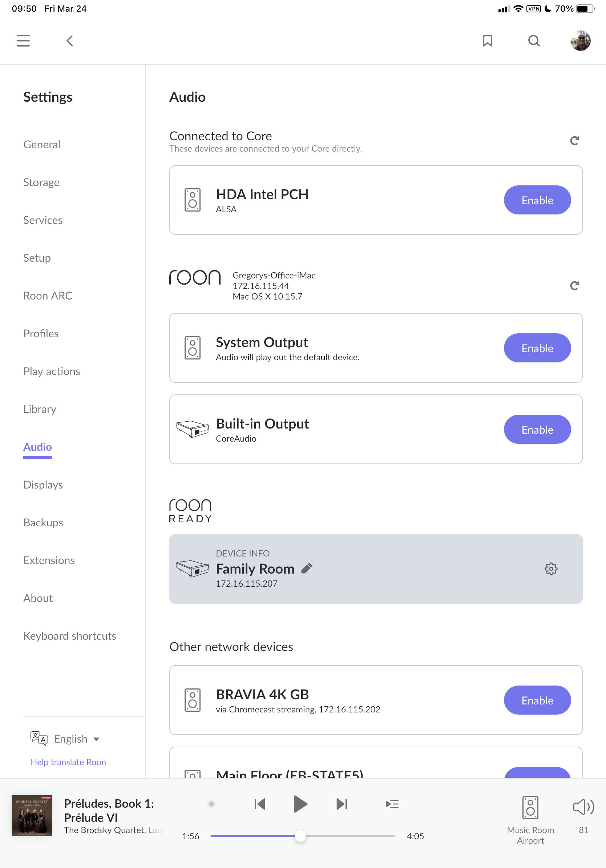Open the hamburger navigation menu
The width and height of the screenshot is (606, 868).
[23, 40]
